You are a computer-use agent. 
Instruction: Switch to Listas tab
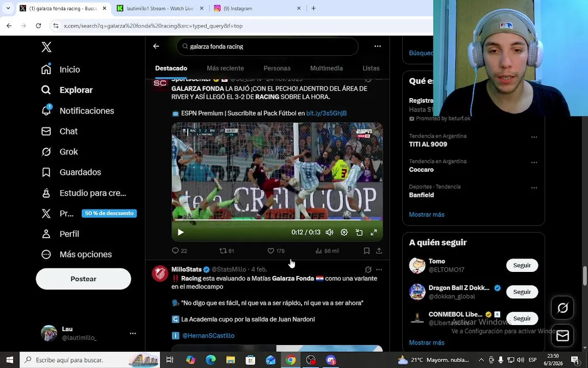371,68
